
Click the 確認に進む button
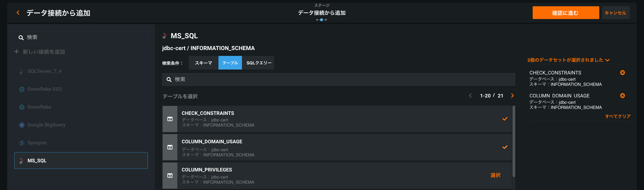[565, 13]
